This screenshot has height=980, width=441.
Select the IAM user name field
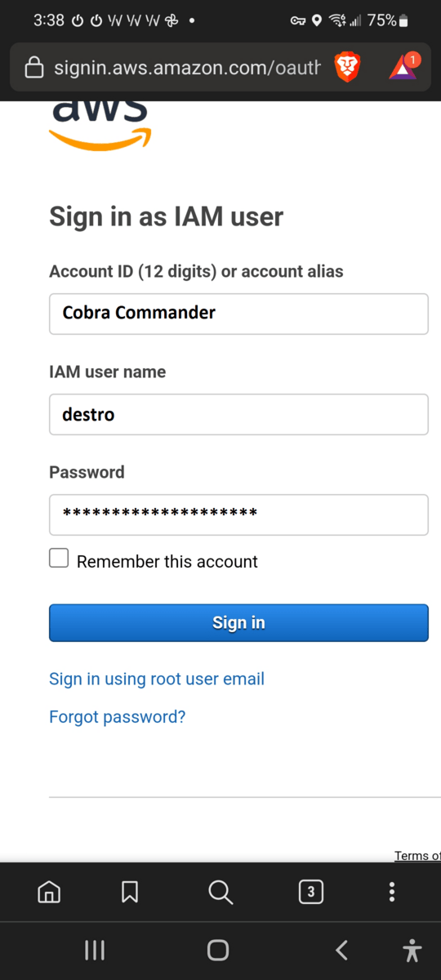pyautogui.click(x=238, y=414)
